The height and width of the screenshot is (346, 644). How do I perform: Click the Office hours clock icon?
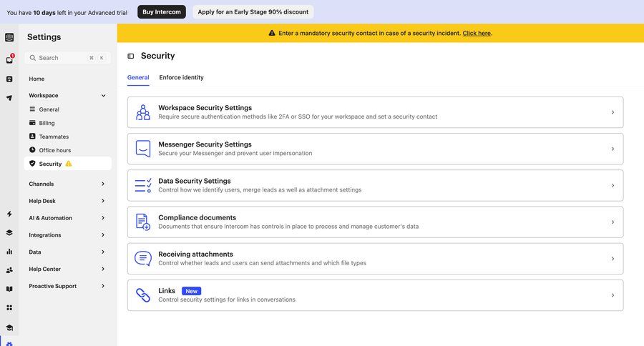[x=32, y=150]
